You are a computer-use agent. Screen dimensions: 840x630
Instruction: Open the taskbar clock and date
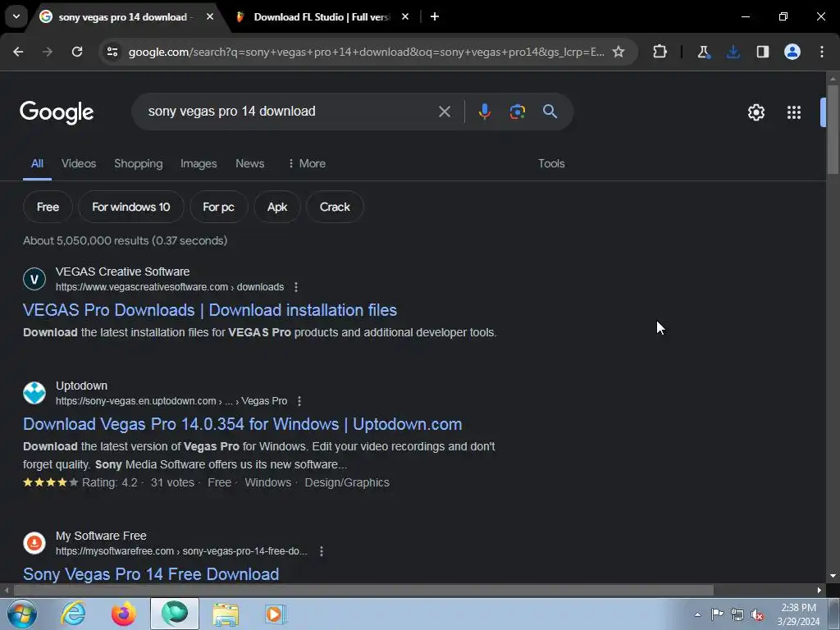click(798, 614)
